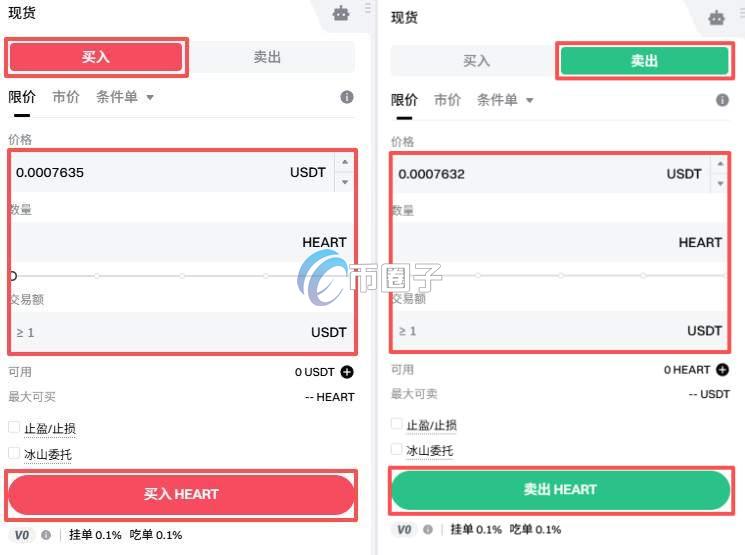Click left V0 fee level info icon
Viewport: 745px width, 555px height.
[x=46, y=535]
